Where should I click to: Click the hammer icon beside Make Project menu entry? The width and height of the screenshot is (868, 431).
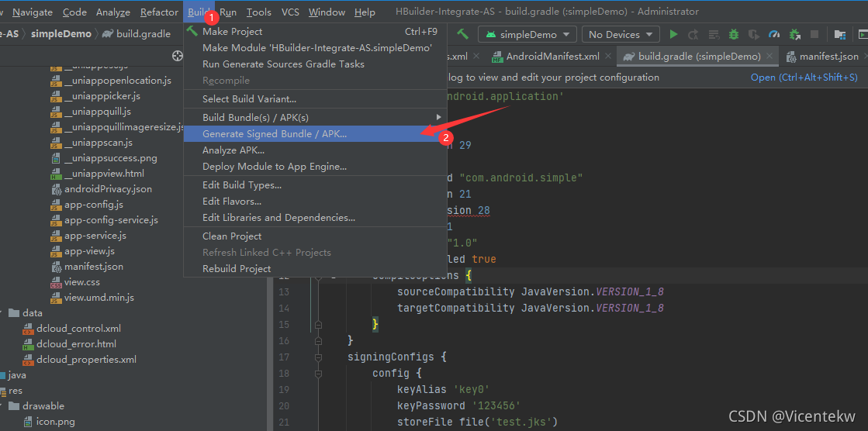[192, 30]
